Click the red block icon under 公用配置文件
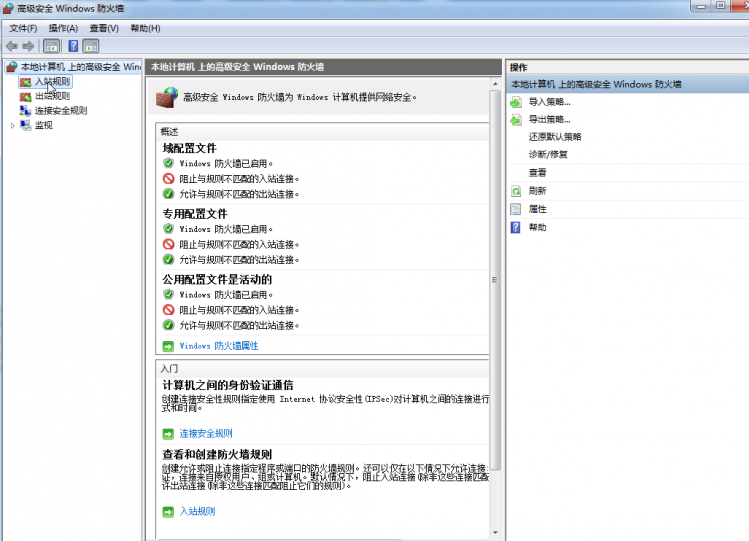The height and width of the screenshot is (541, 749). [x=168, y=310]
